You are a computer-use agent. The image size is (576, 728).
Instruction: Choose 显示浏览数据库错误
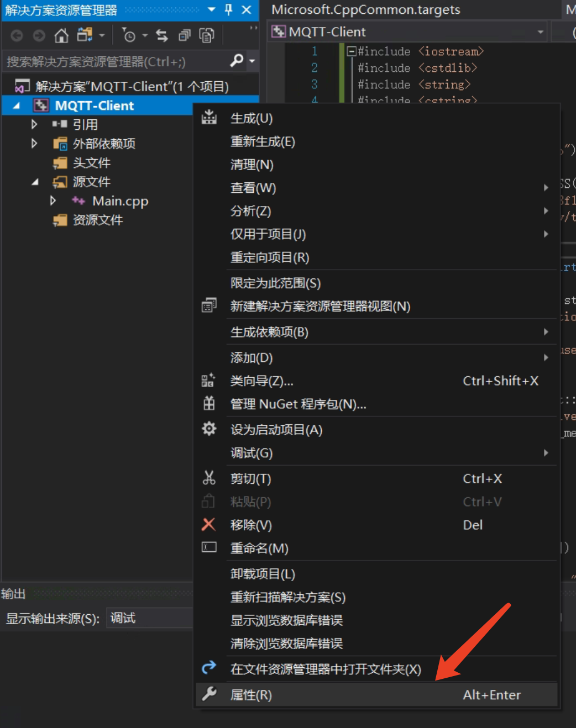click(x=376, y=620)
